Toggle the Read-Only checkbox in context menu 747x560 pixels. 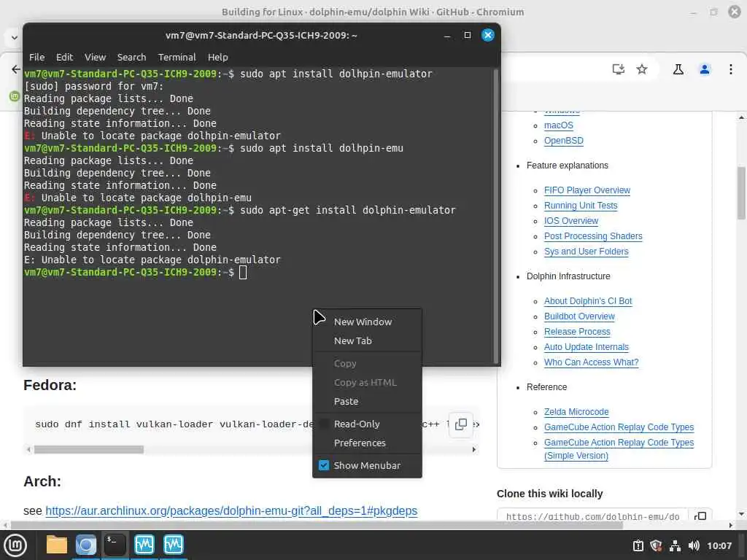click(324, 424)
